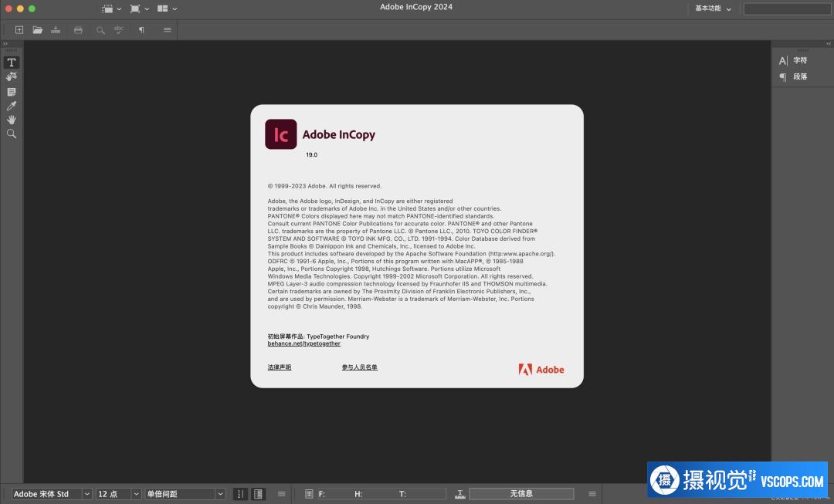
Task: Open a file with folder icon
Action: pos(37,30)
